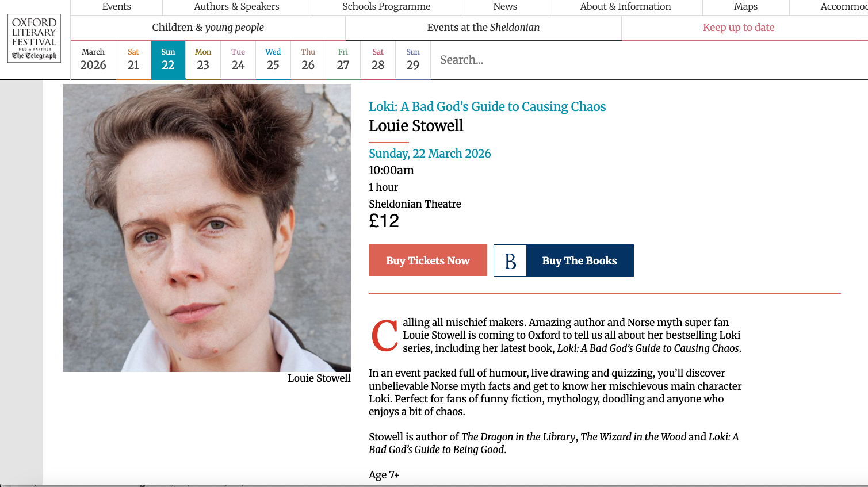This screenshot has width=868, height=487.
Task: Select Events at the Sheldonian tab
Action: click(x=483, y=28)
